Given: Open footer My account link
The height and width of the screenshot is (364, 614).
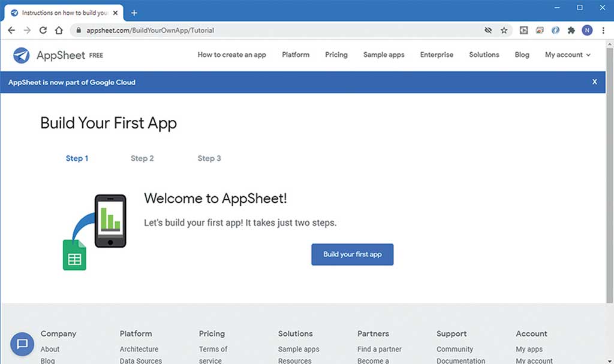Looking at the screenshot, I should 534,360.
